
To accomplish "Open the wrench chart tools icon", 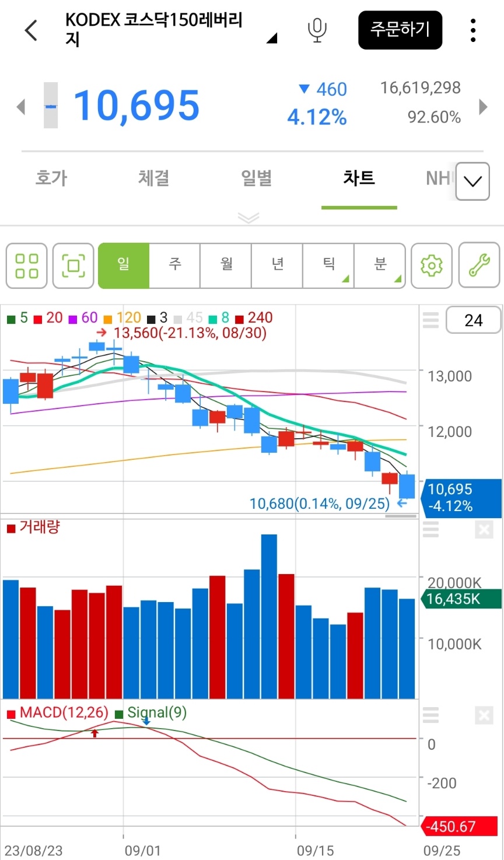I will point(479,266).
